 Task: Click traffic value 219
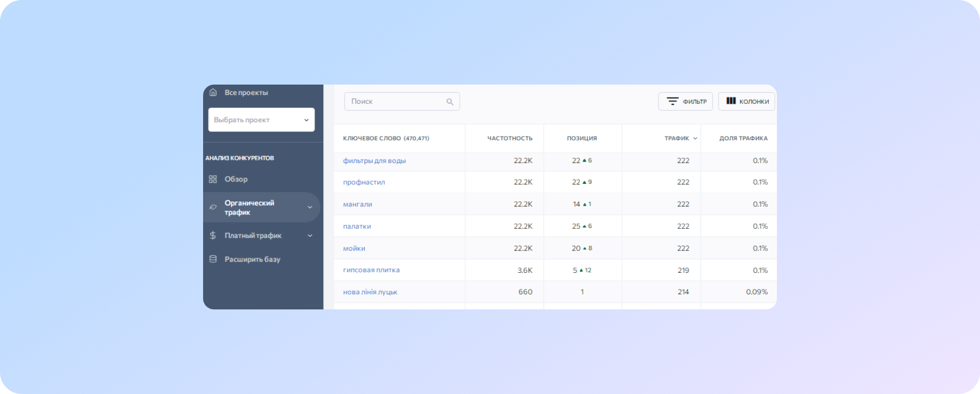(x=683, y=270)
